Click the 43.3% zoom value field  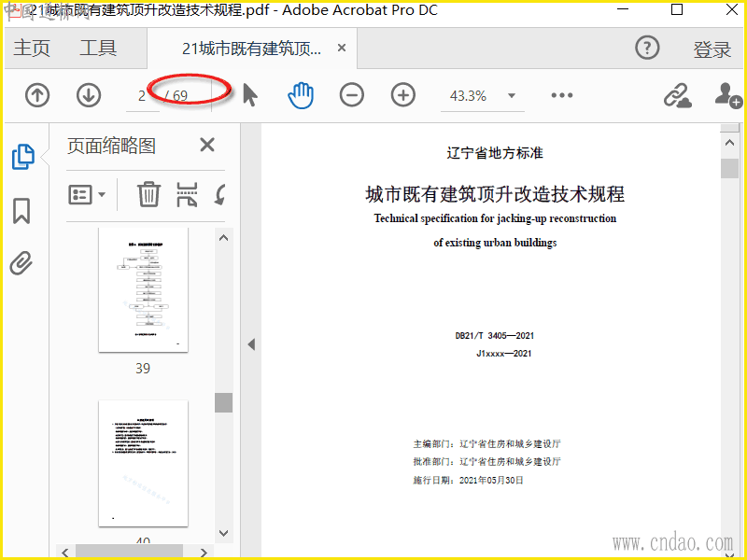[469, 96]
